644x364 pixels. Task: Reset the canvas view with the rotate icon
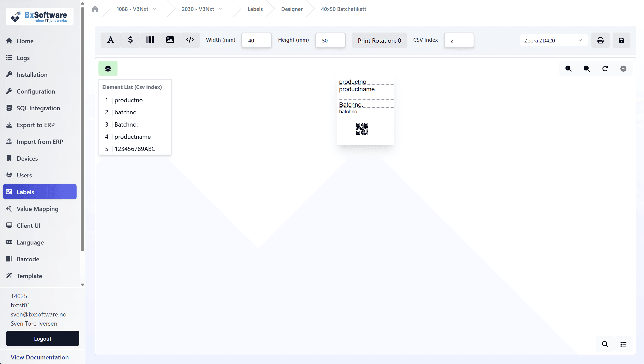tap(605, 69)
